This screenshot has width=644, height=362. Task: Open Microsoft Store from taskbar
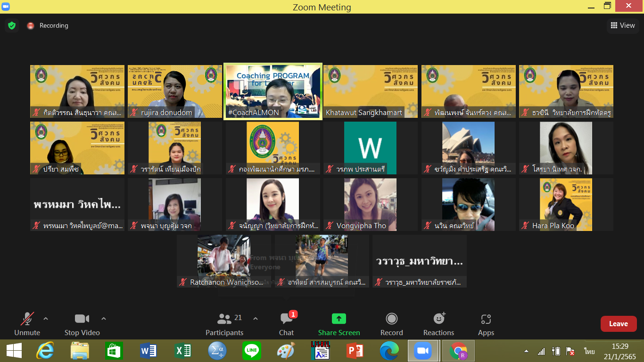[x=114, y=351]
